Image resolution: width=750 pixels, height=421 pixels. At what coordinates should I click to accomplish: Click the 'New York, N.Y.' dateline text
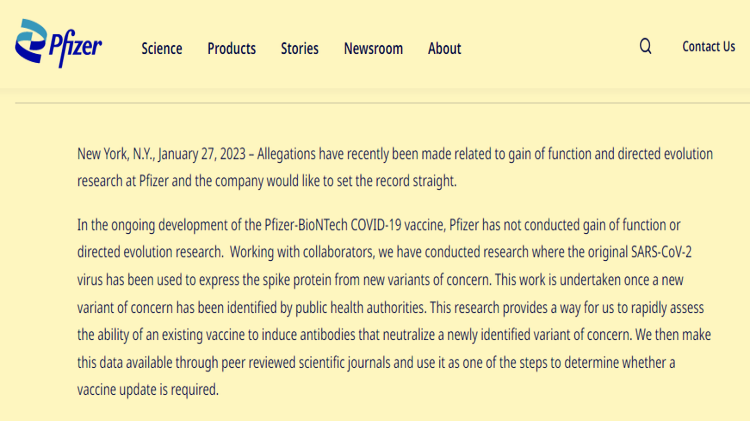tap(115, 154)
